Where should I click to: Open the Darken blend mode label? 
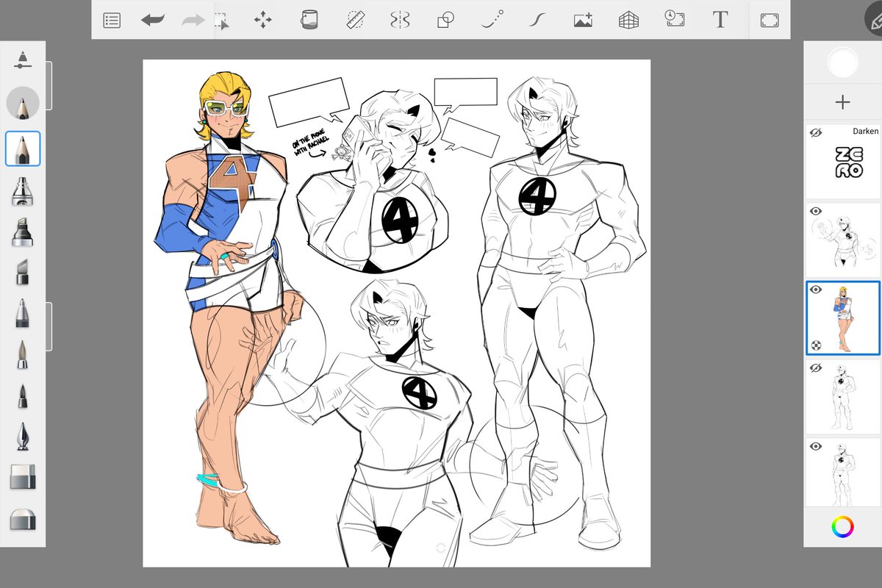click(865, 131)
